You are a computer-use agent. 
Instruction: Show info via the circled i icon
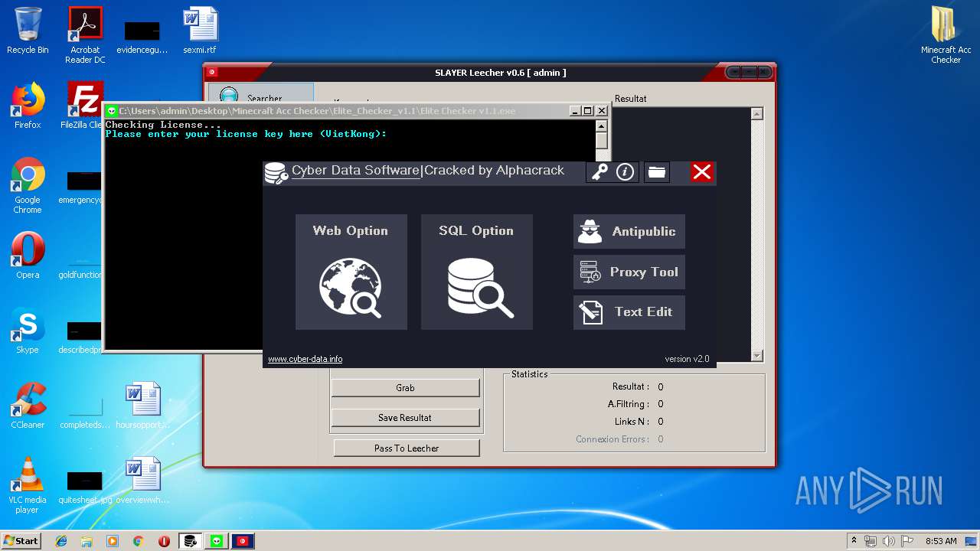click(626, 172)
